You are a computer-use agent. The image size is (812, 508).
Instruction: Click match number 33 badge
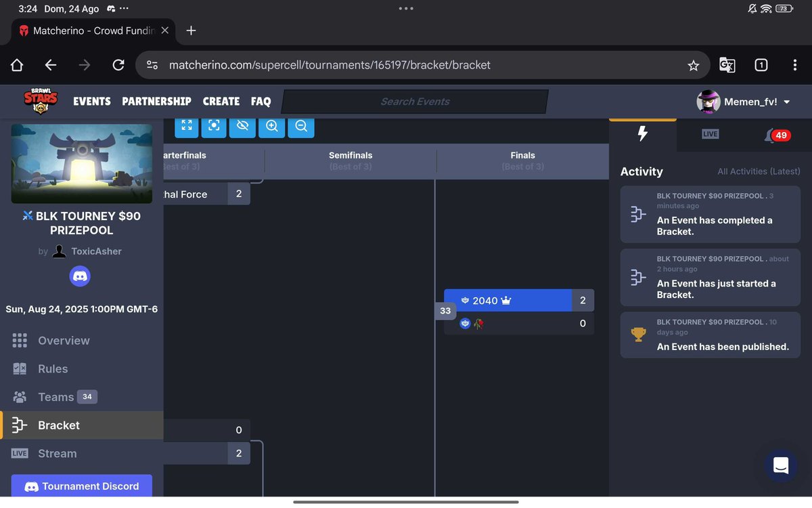pyautogui.click(x=445, y=312)
